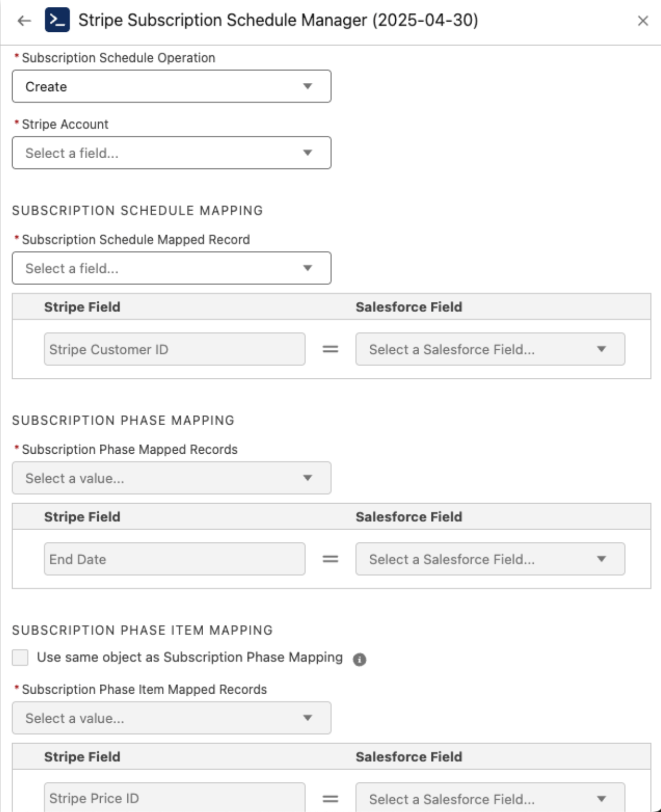Screen dimensions: 661x812
Task: Click equals sign in End Date row
Action: click(x=330, y=559)
